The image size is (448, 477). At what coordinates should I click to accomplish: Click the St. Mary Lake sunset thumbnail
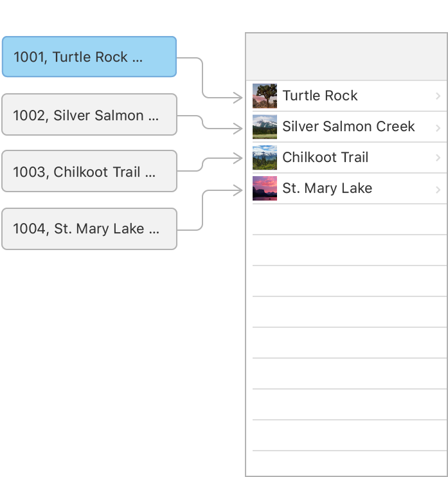pos(265,188)
